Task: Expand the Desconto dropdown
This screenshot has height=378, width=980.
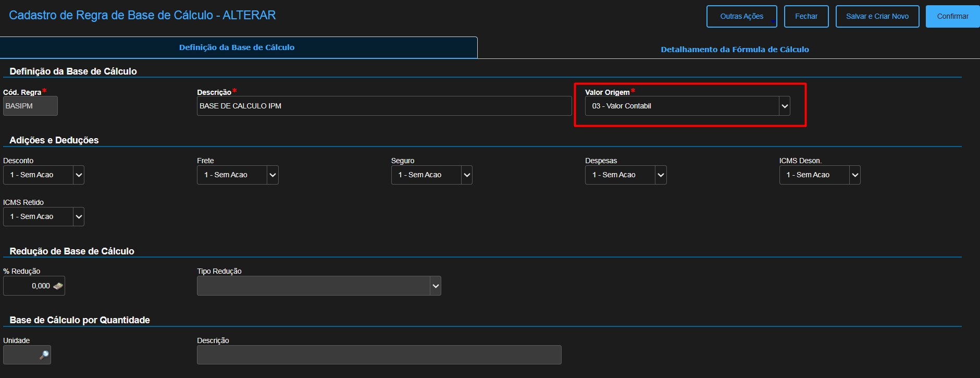Action: point(43,175)
